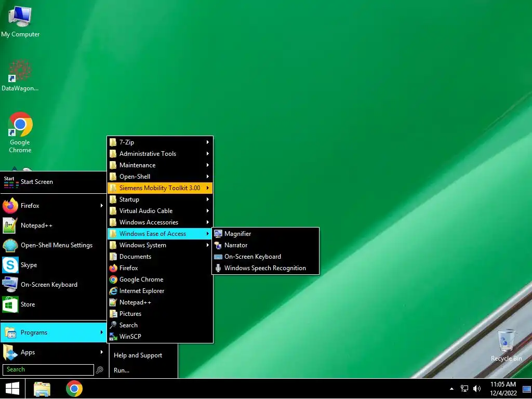
Task: Click pinned On-Screen Keyboard icon in start menu
Action: pyautogui.click(x=9, y=285)
